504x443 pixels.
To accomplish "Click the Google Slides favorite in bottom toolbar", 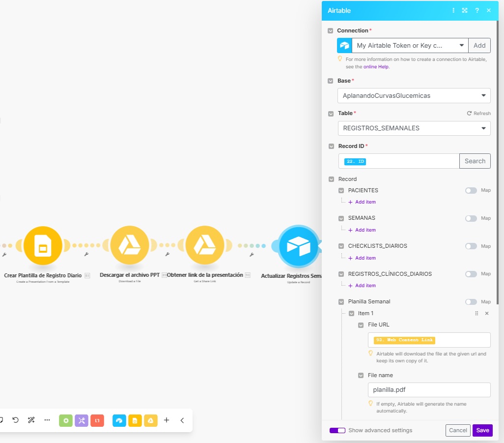I will [x=135, y=420].
